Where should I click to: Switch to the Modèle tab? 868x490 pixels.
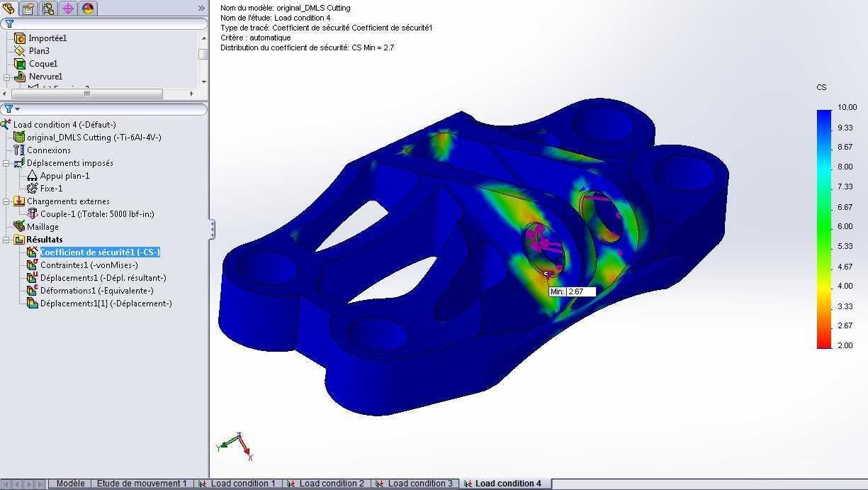70,484
